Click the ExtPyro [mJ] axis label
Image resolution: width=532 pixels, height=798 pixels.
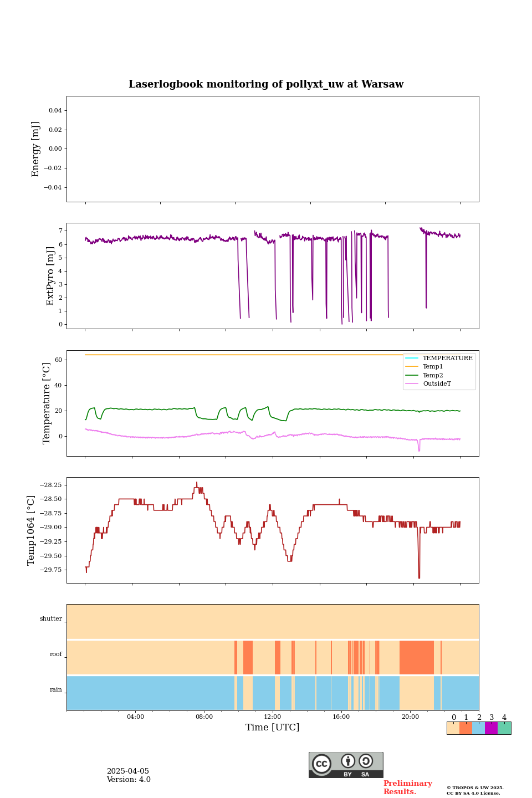coord(50,276)
